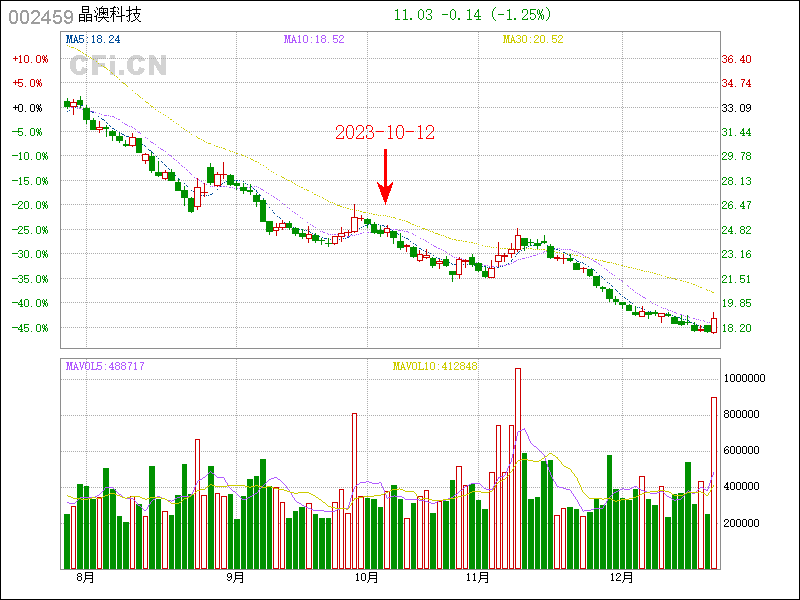Click the 9月 axis label
Viewport: 800px width, 600px height.
click(236, 578)
